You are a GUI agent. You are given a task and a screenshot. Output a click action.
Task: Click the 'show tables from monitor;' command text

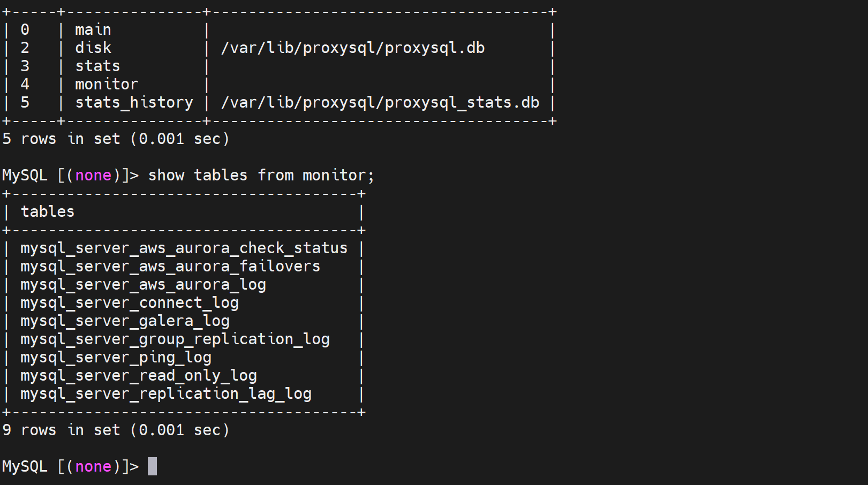point(261,176)
